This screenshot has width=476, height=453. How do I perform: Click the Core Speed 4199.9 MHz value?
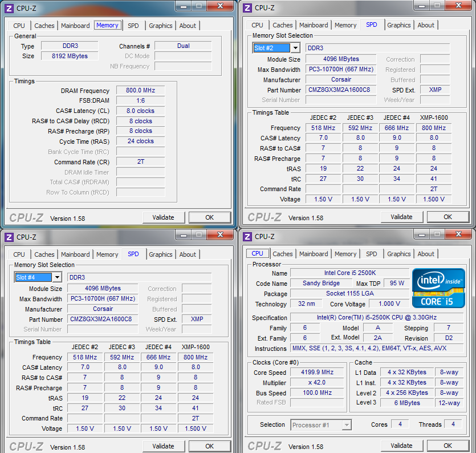point(317,372)
